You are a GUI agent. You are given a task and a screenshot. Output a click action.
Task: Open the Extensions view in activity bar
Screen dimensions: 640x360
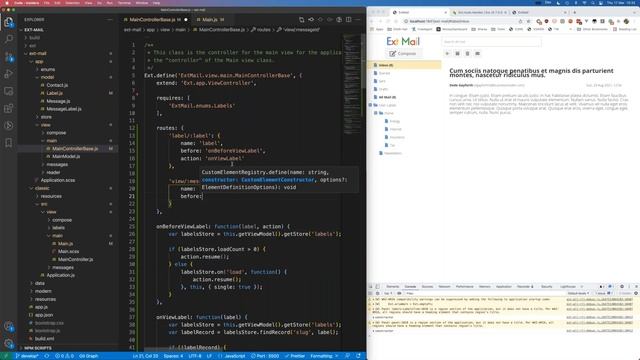9,108
